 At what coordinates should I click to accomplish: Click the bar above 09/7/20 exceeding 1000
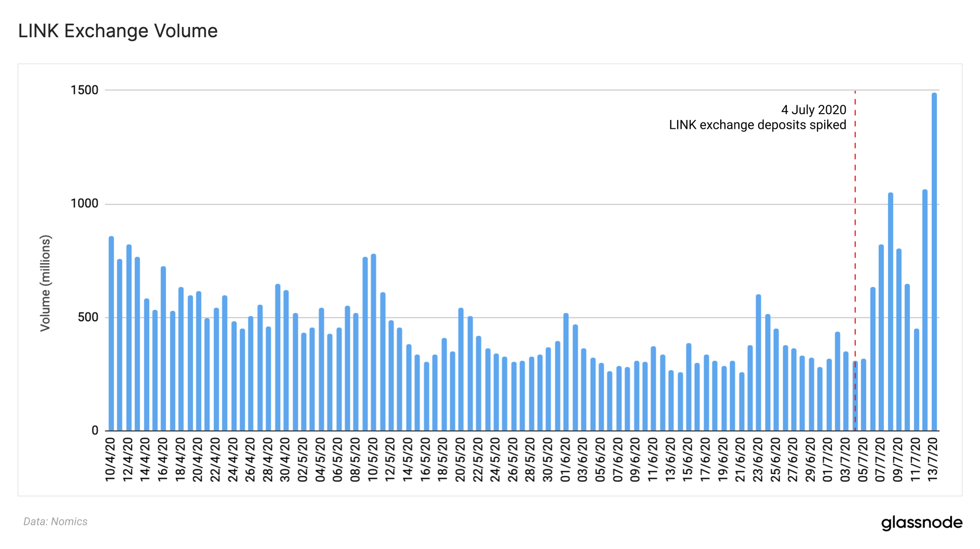click(x=890, y=311)
